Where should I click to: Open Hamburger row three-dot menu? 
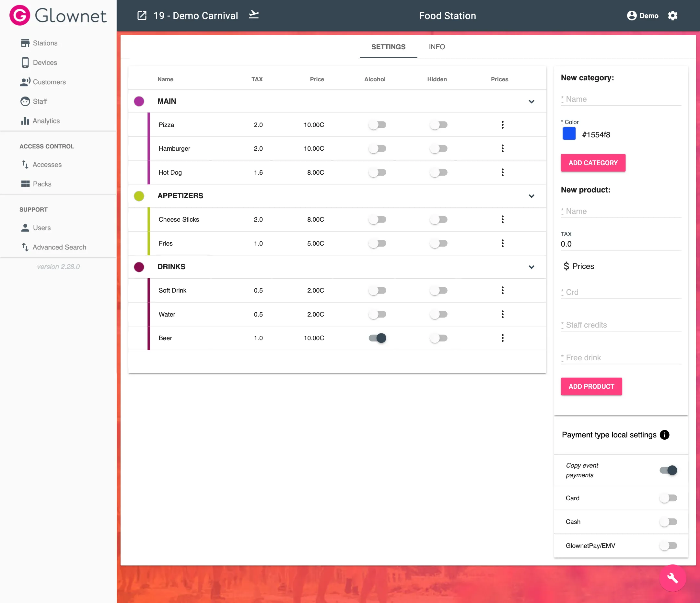502,148
